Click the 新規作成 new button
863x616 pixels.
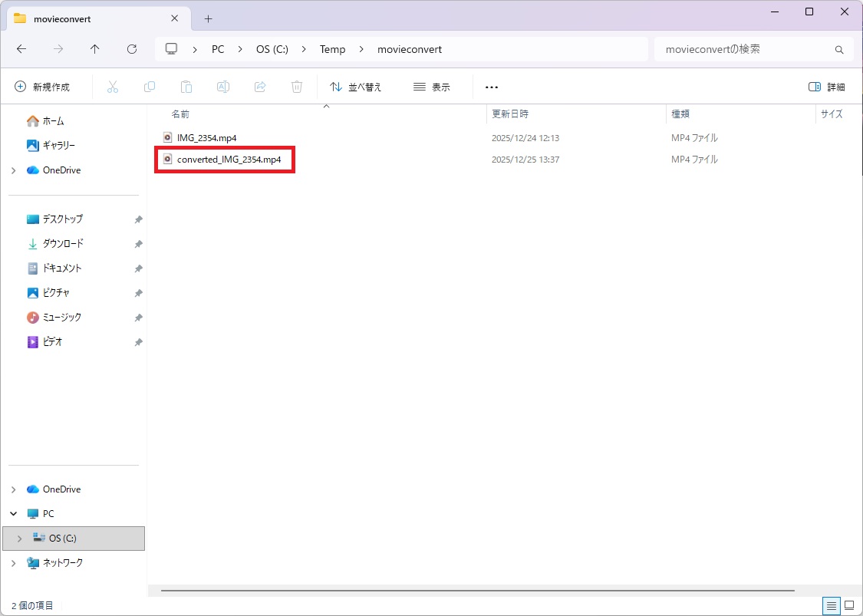point(42,87)
